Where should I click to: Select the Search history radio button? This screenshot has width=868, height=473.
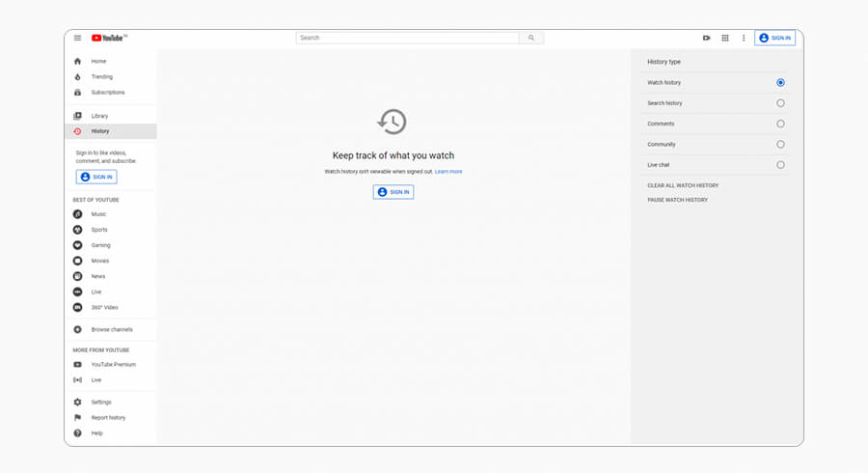coord(780,103)
